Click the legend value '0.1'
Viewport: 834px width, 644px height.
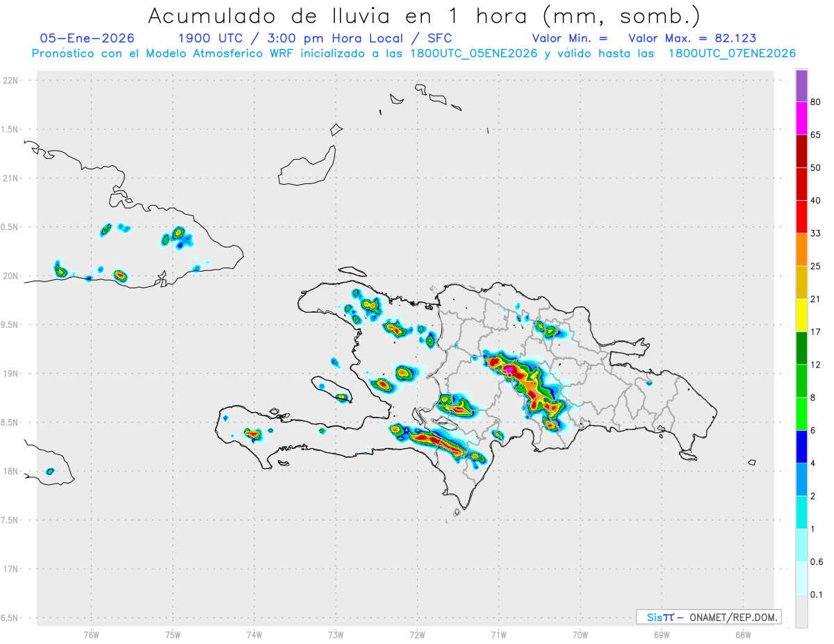coord(817,595)
